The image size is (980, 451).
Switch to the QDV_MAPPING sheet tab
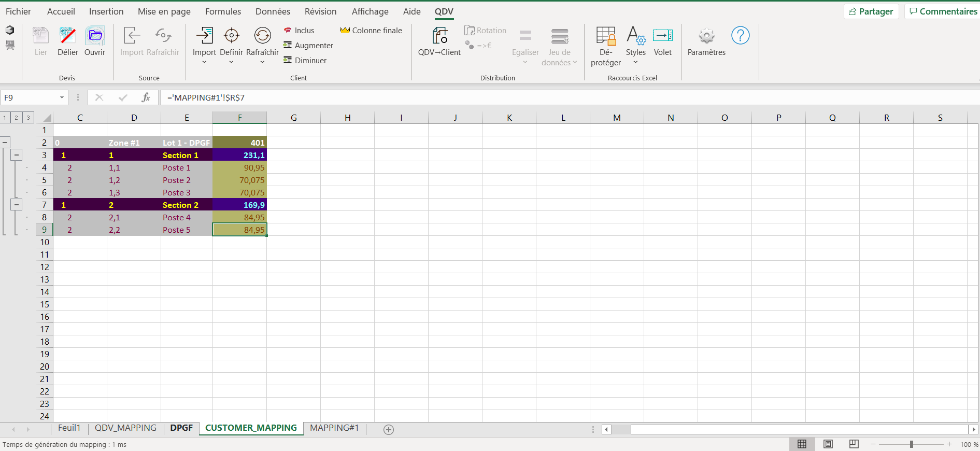coord(125,428)
